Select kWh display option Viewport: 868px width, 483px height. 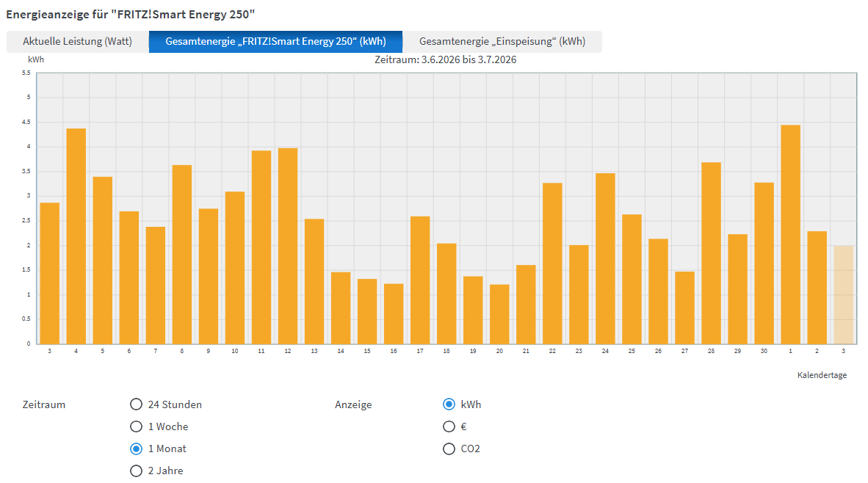point(449,404)
